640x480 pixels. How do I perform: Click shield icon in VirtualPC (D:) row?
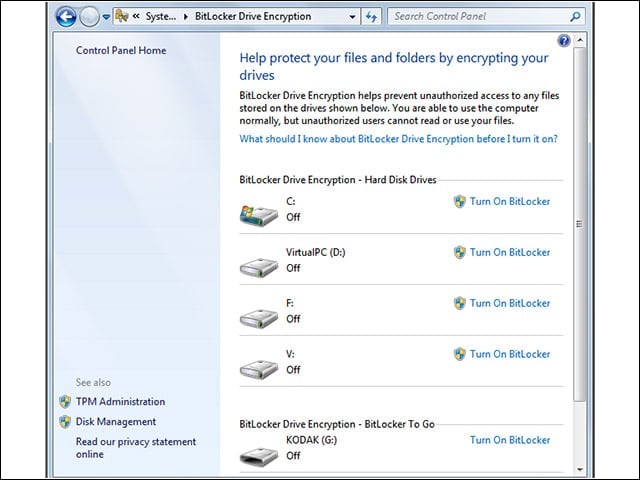tap(460, 252)
